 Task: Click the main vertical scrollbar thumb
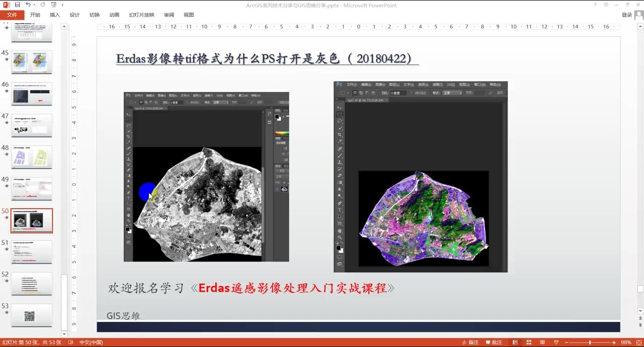pos(640,289)
